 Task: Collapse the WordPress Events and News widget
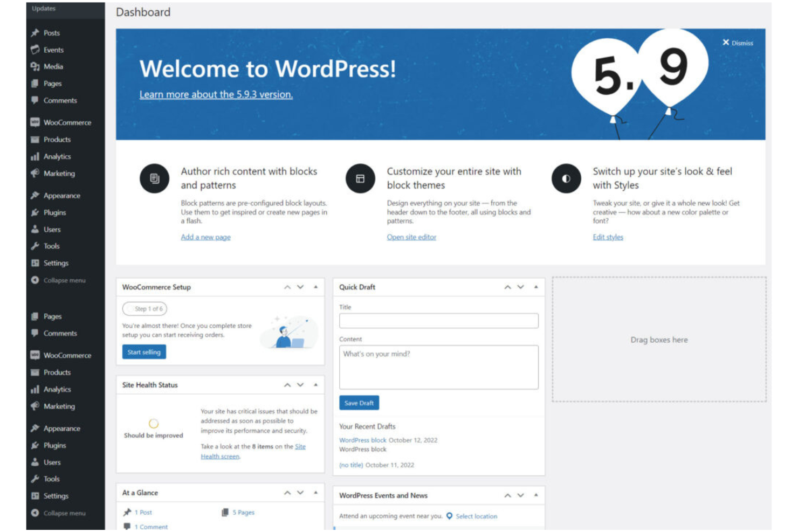536,495
